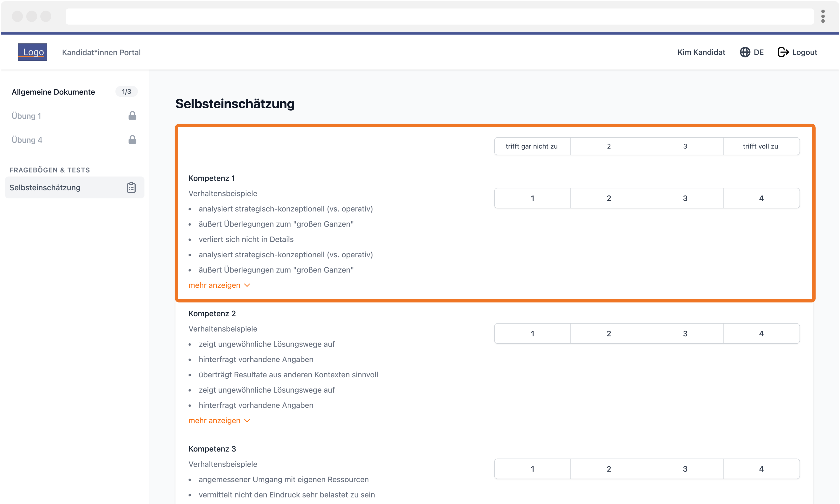Click the Selbsteinschätzung page heading
Viewport: 840px width, 504px height.
(x=235, y=104)
